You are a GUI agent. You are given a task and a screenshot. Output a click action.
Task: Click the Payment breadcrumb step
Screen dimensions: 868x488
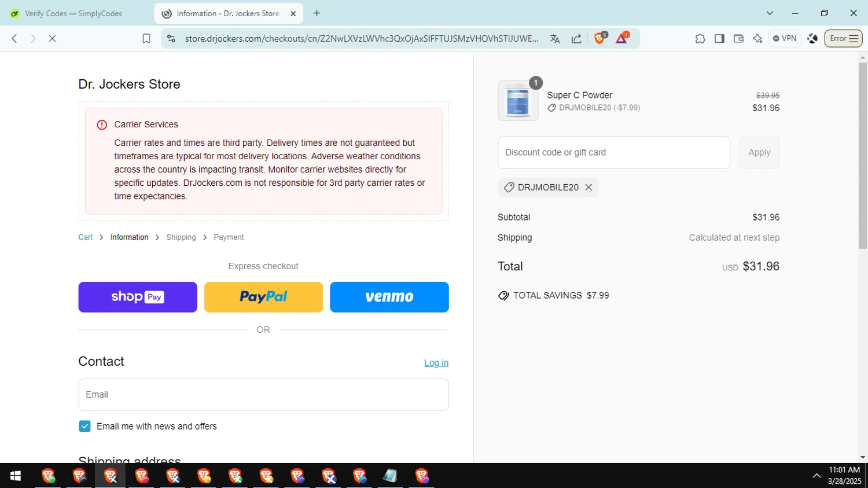click(x=229, y=237)
